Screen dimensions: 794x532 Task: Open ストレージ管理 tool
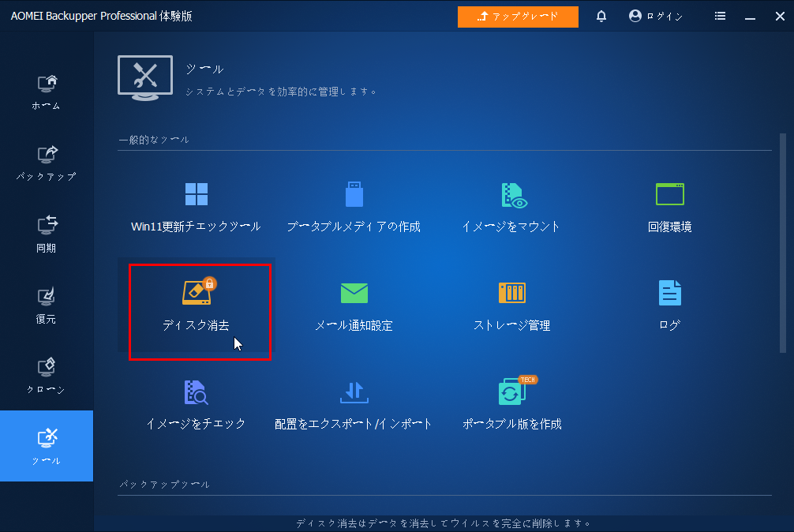[511, 306]
